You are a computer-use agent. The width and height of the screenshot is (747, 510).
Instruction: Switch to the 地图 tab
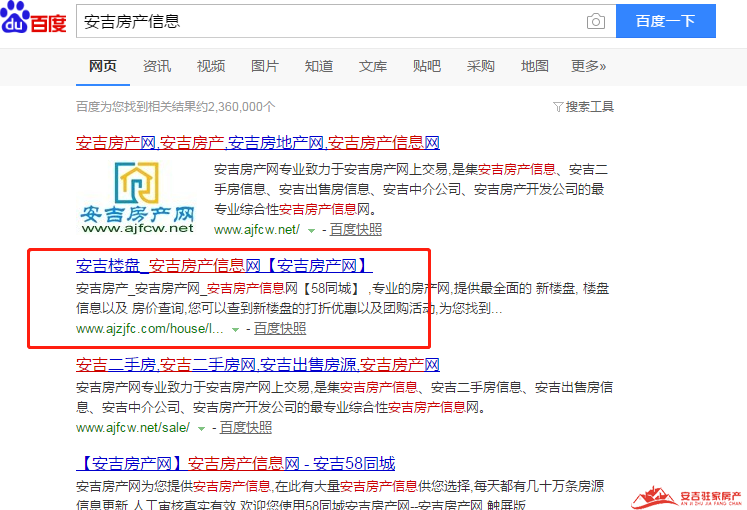(x=535, y=66)
